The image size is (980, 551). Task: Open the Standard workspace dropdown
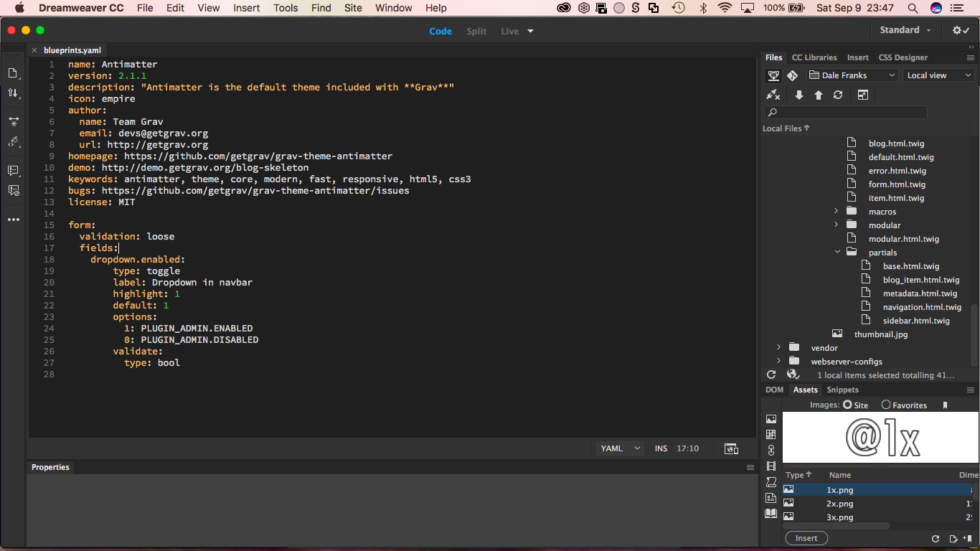pos(905,30)
